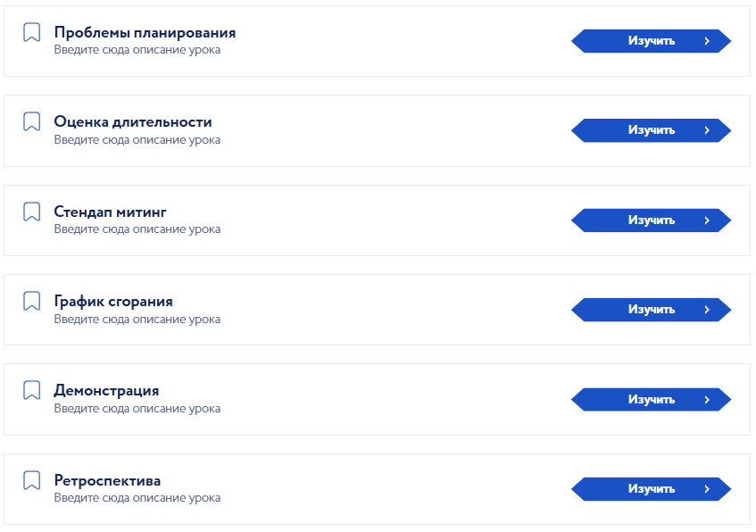Screen dimensions: 756x532
Task: Click Изучить button in Демонстрация row
Action: click(652, 399)
